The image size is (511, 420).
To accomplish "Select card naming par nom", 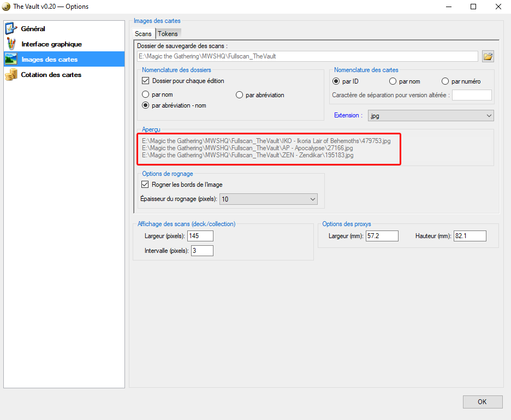I will pyautogui.click(x=393, y=81).
